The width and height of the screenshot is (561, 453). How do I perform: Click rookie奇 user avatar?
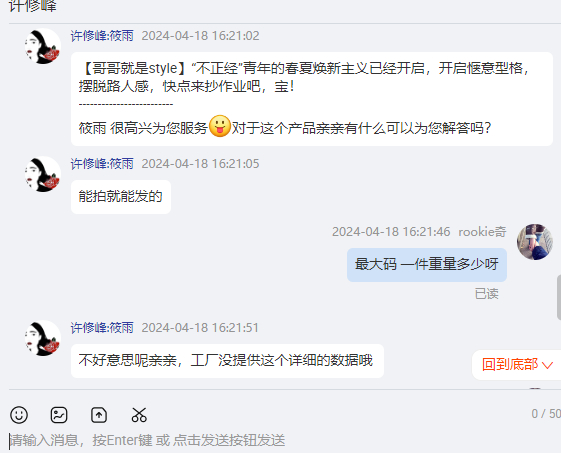(x=535, y=242)
